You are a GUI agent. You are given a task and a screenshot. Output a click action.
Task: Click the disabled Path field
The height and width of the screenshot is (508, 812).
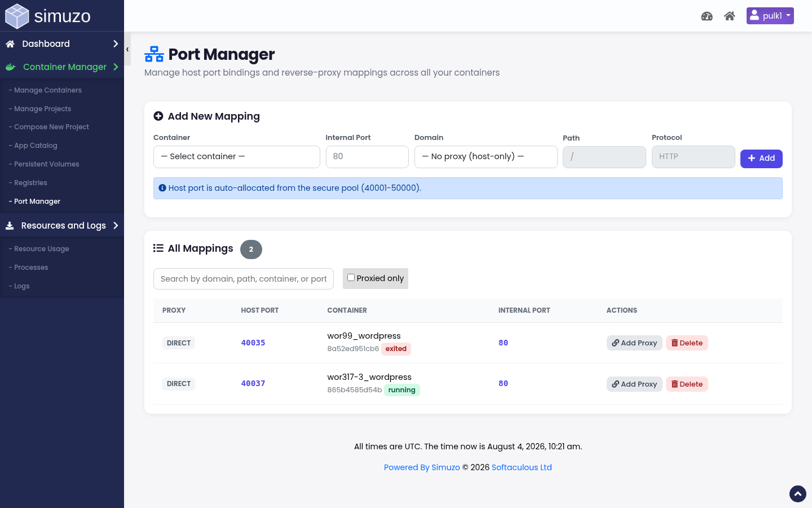[604, 157]
